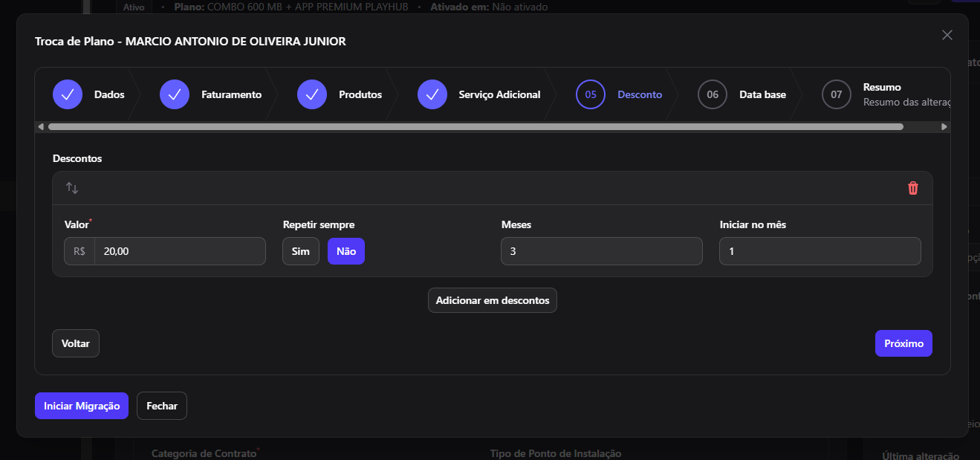Click the Iniciar no mês label
The image size is (980, 460).
pyautogui.click(x=753, y=224)
